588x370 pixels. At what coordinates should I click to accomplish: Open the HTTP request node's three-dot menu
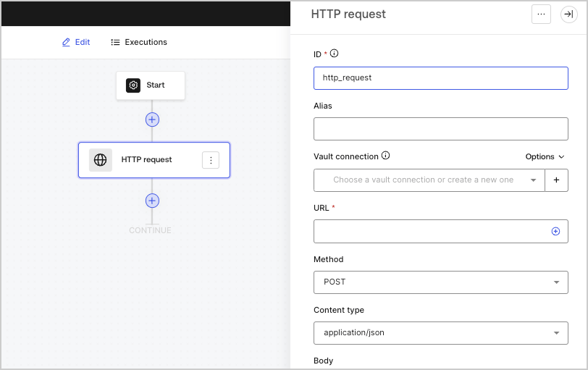(211, 160)
